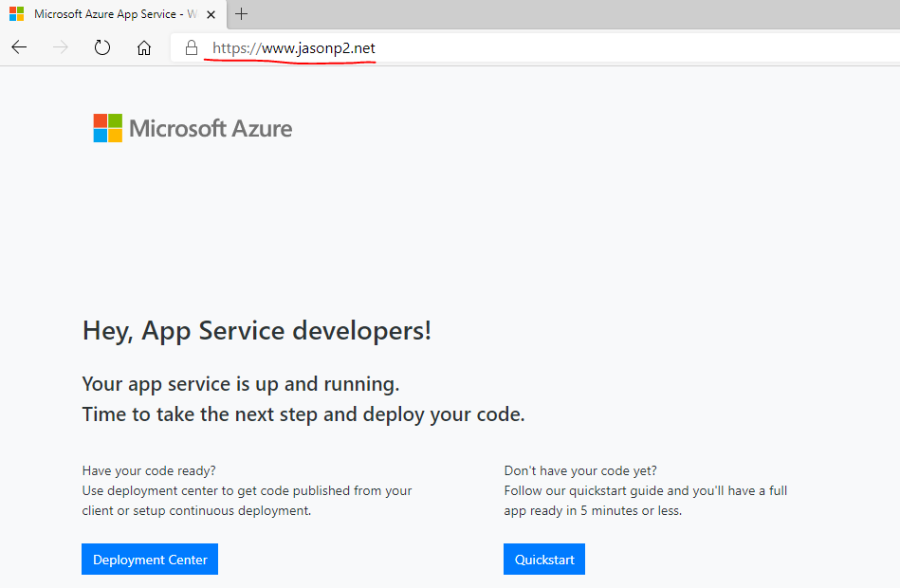900x588 pixels.
Task: Click the "Hey, App Service developers!" heading
Action: [x=257, y=331]
